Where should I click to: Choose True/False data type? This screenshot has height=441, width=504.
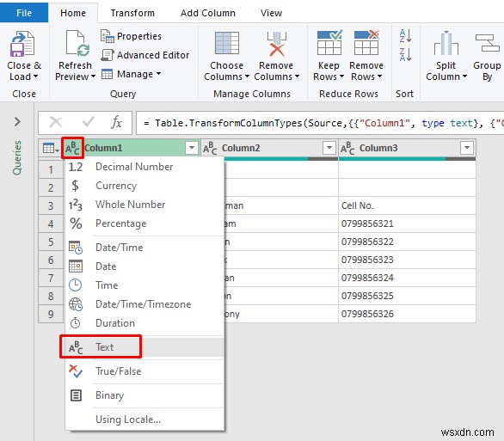click(144, 371)
